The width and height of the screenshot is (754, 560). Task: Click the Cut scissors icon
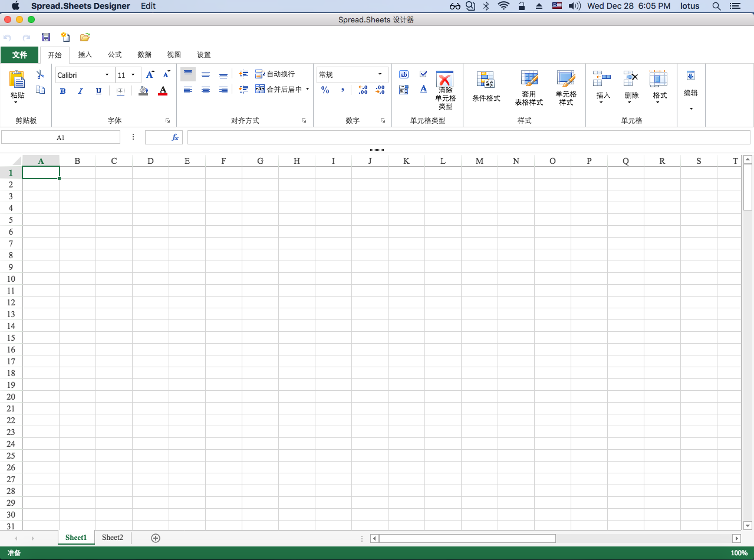(41, 74)
